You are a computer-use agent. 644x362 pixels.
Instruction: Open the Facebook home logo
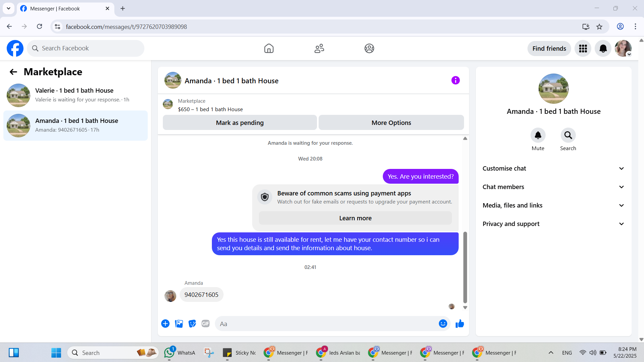[15, 48]
